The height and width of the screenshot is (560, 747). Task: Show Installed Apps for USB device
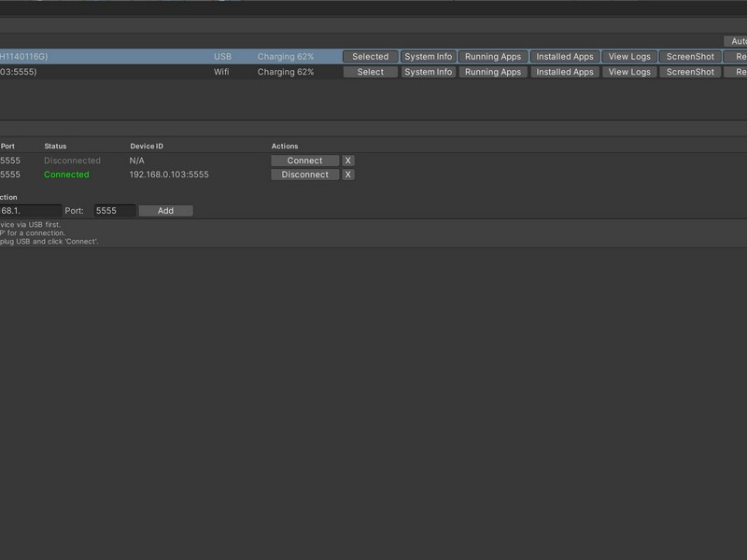coord(565,57)
